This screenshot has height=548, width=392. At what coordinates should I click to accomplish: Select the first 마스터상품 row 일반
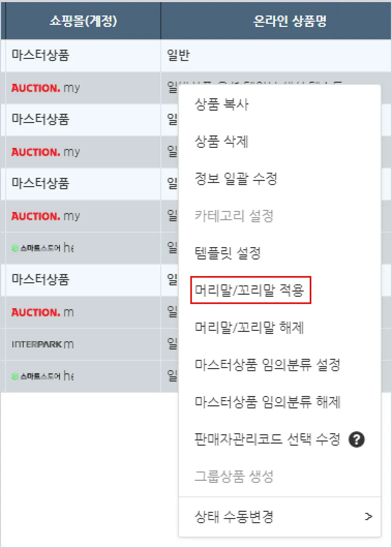tap(178, 55)
